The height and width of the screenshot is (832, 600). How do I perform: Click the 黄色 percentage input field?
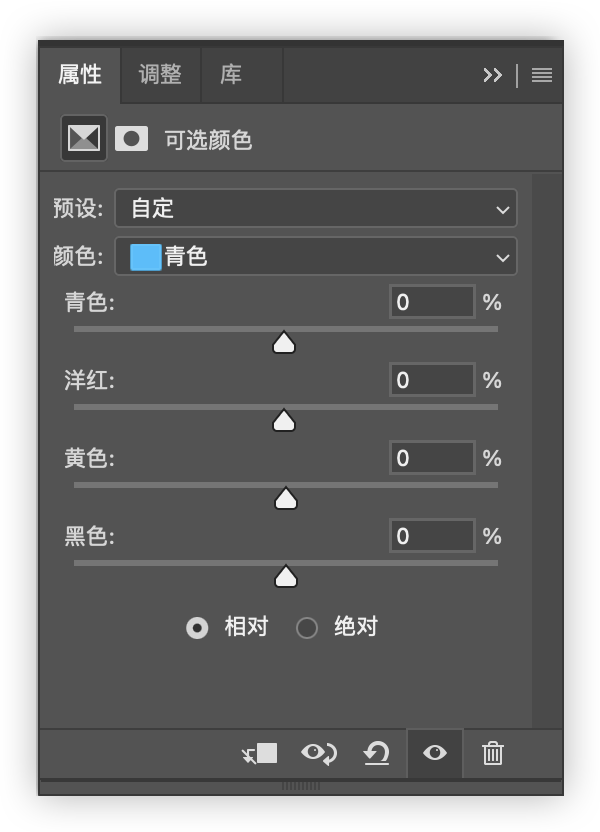[432, 458]
